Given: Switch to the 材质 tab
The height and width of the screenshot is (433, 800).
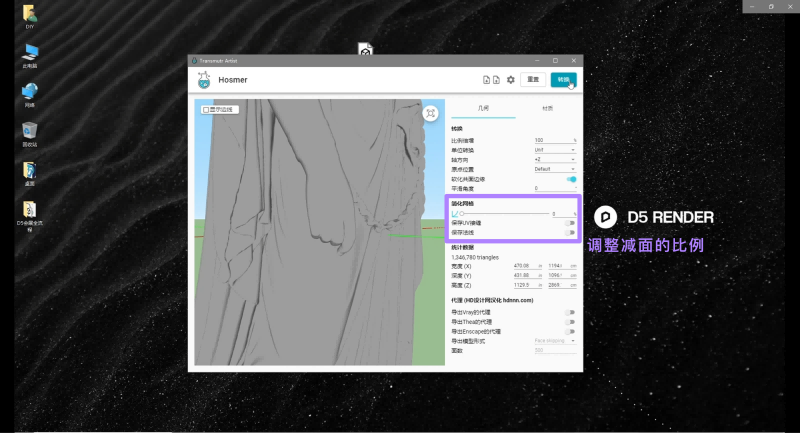Looking at the screenshot, I should tap(547, 108).
